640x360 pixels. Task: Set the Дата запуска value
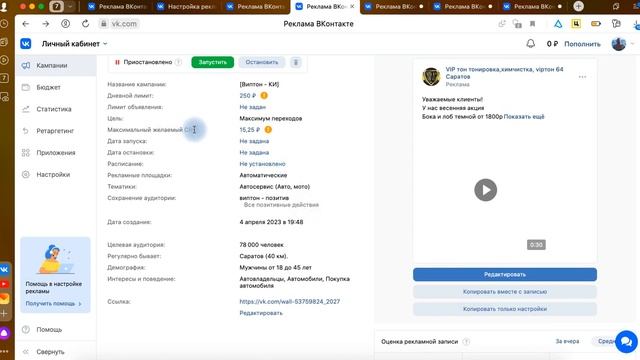tap(254, 141)
